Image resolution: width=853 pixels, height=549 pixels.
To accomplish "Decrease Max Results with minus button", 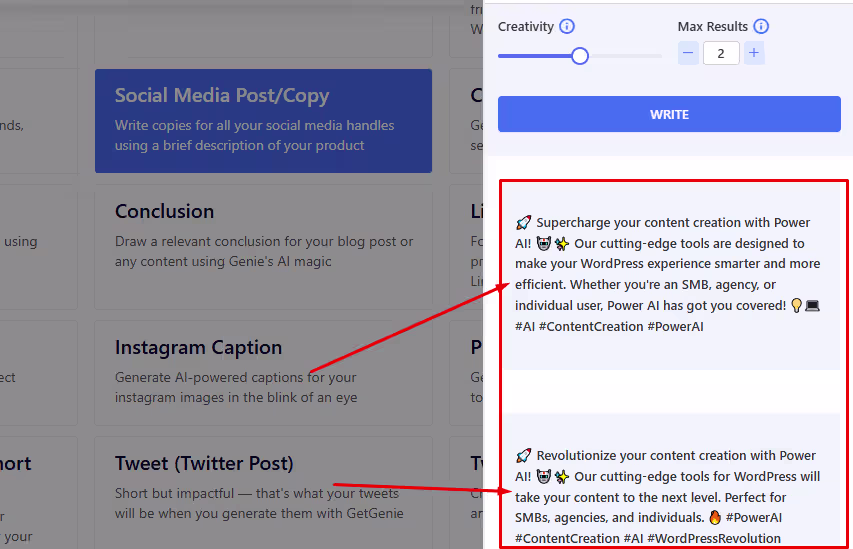I will click(x=688, y=53).
